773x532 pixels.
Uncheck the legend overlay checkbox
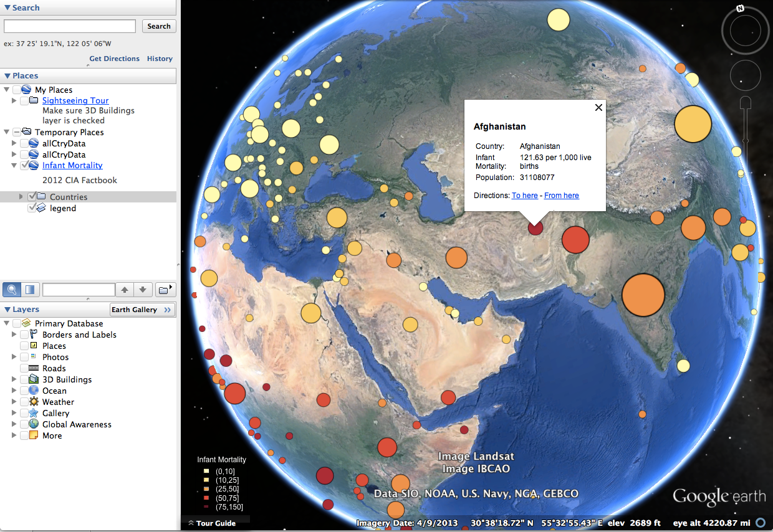[x=32, y=208]
